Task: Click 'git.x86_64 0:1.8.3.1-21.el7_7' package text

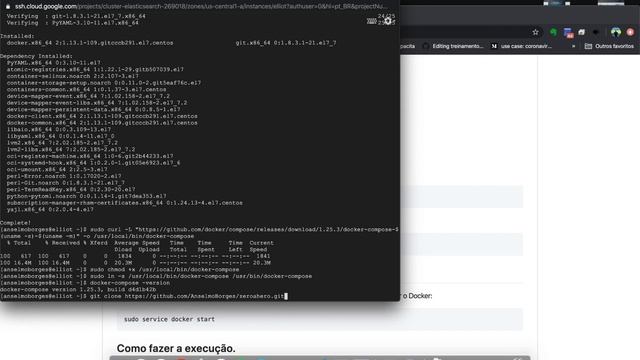Action: (x=286, y=43)
